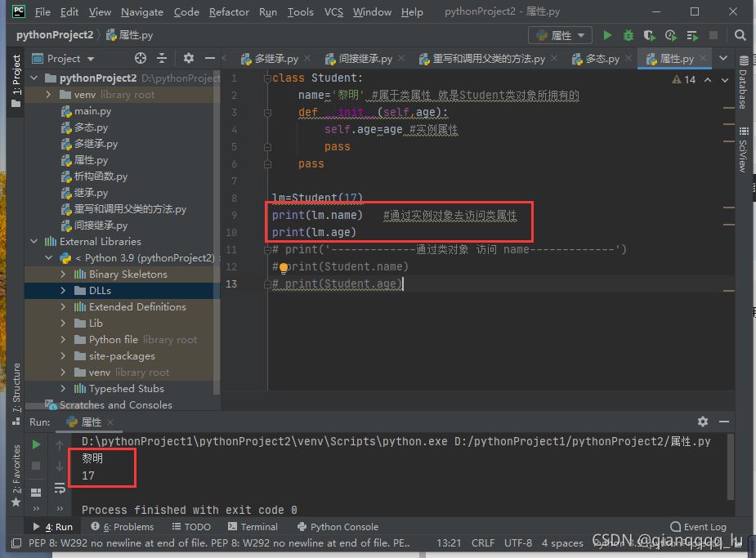The height and width of the screenshot is (558, 756).
Task: Click the Profile run icon in toolbar
Action: [671, 35]
